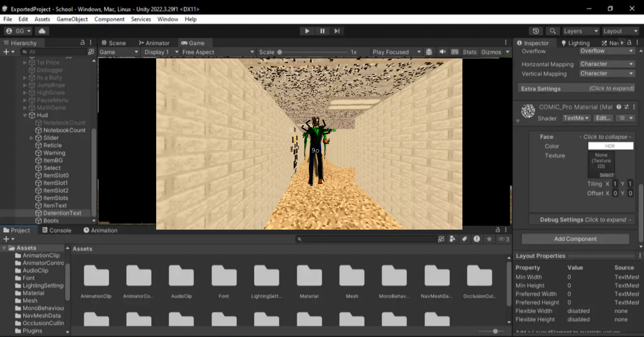This screenshot has width=644, height=337.
Task: Open the Free Aspect dropdown
Action: coord(218,52)
